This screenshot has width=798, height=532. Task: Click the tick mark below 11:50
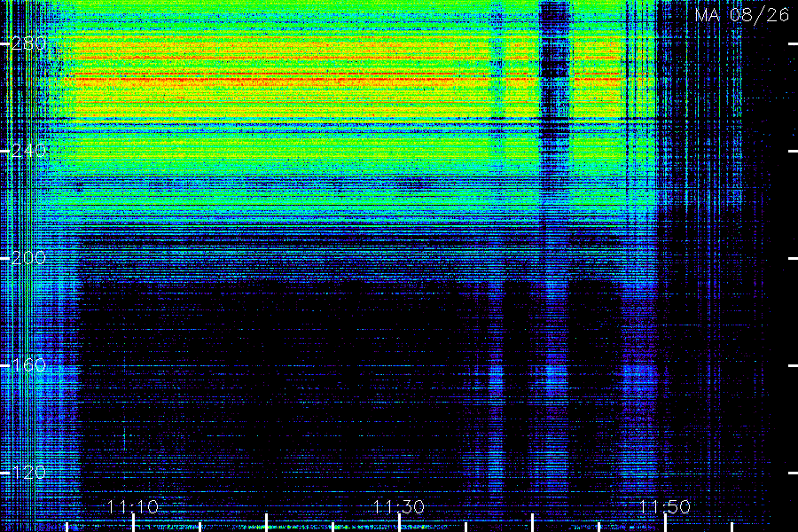665,523
